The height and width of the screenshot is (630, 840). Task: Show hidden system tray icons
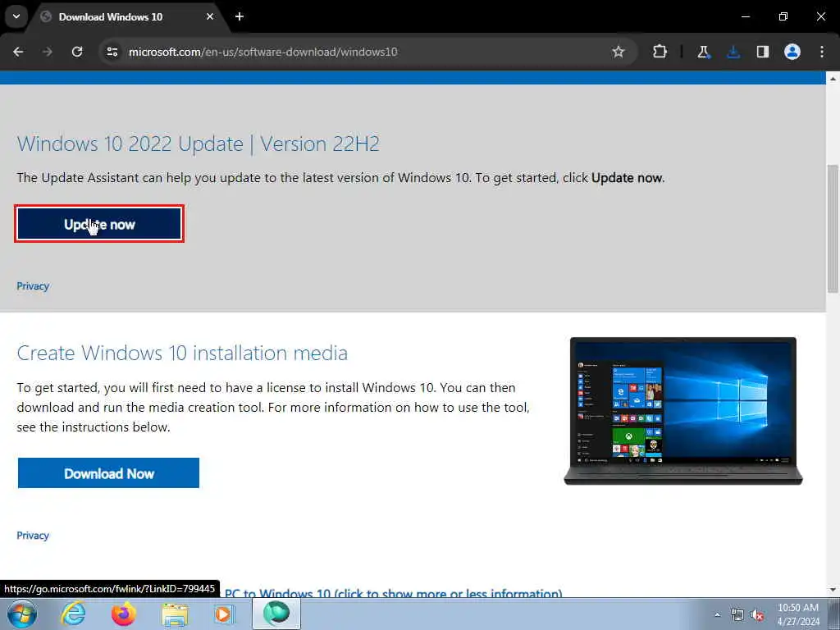pyautogui.click(x=717, y=614)
